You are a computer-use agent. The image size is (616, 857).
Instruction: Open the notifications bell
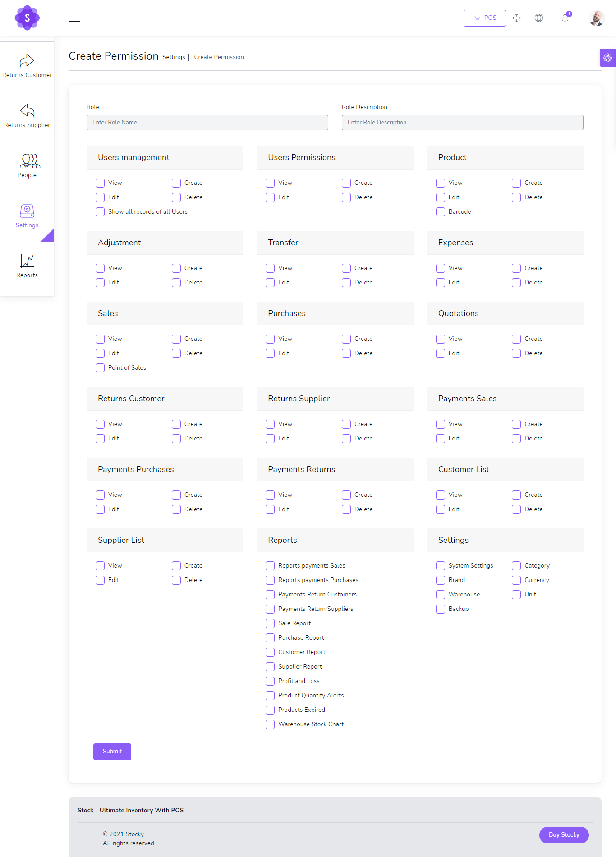565,18
